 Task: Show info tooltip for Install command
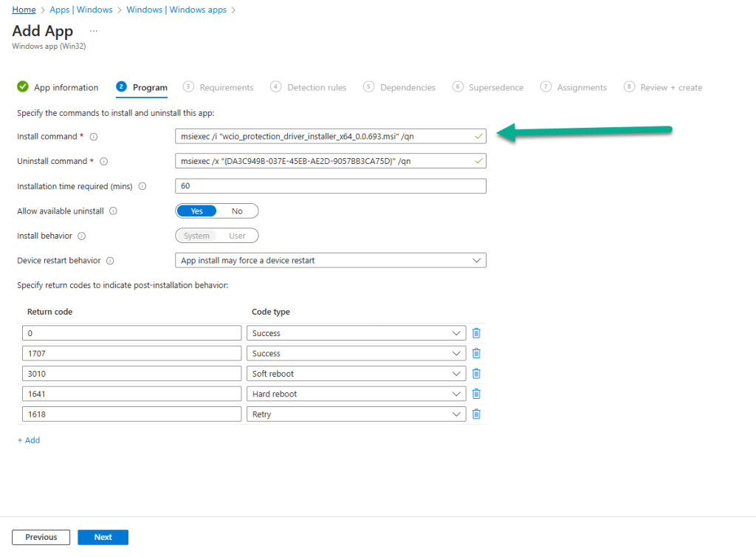click(94, 137)
